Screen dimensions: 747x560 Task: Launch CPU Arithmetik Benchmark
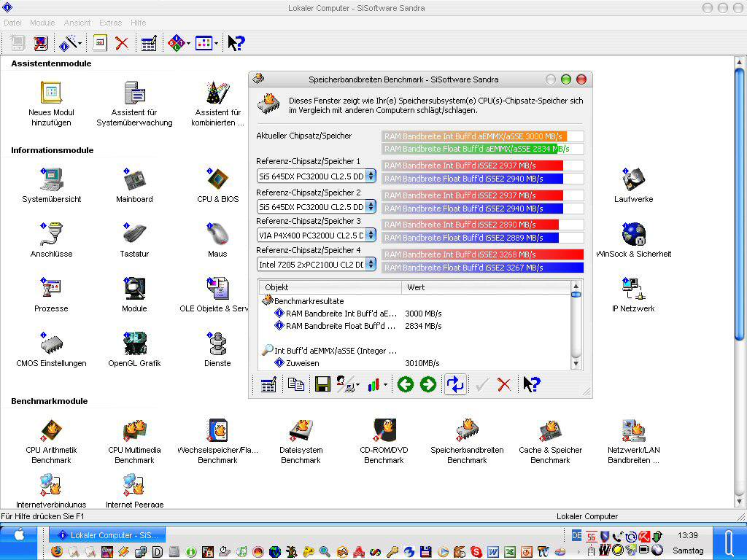pos(52,441)
